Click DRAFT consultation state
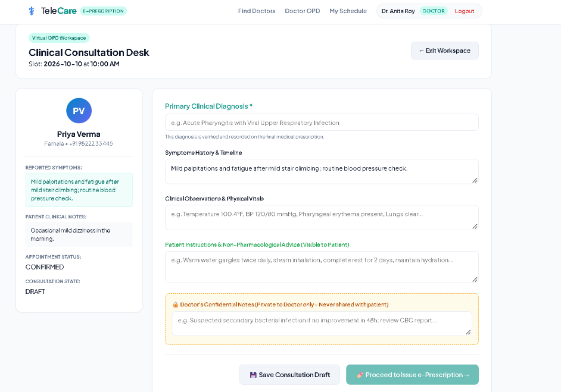The width and height of the screenshot is (561, 392). click(x=35, y=291)
